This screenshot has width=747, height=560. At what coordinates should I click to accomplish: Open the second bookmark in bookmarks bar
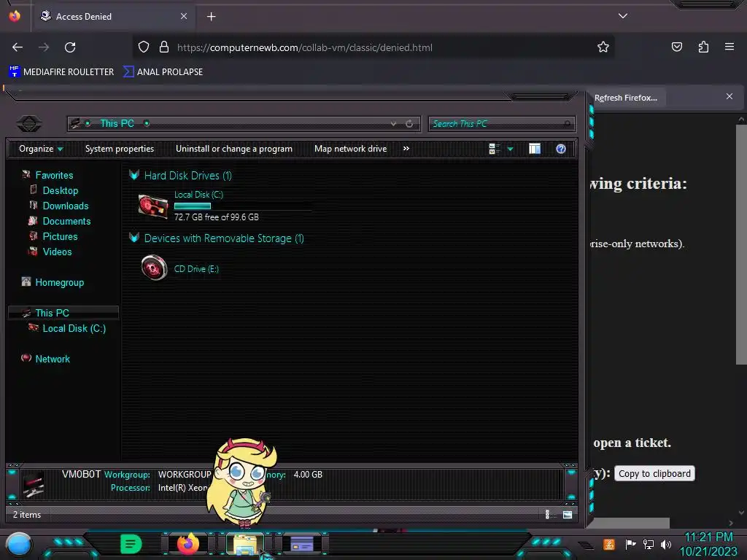point(163,72)
